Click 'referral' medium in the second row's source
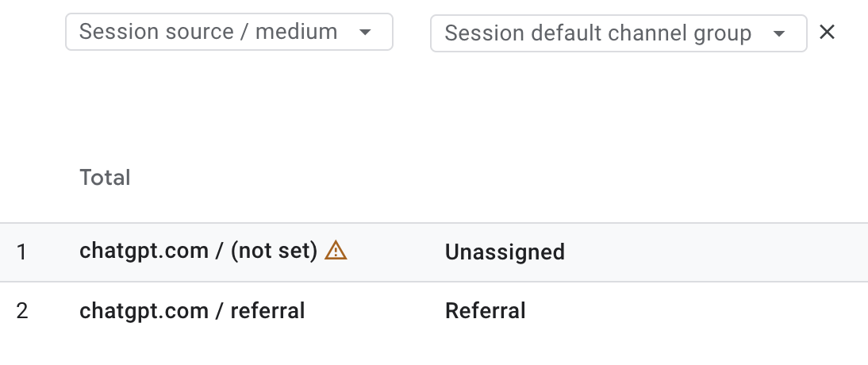868x365 pixels. tap(267, 310)
